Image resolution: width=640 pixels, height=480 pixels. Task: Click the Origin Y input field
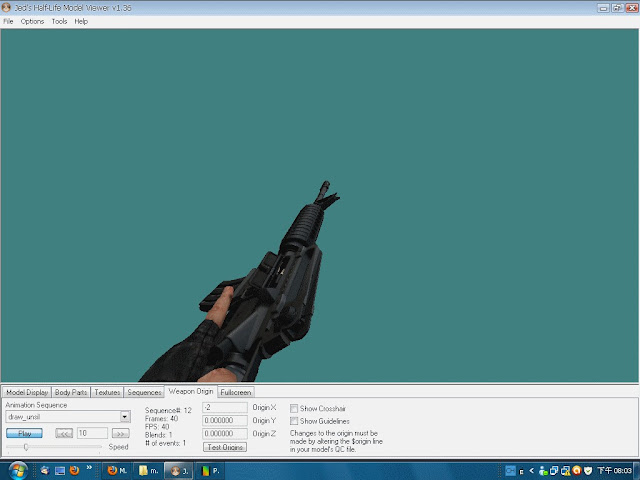click(225, 420)
